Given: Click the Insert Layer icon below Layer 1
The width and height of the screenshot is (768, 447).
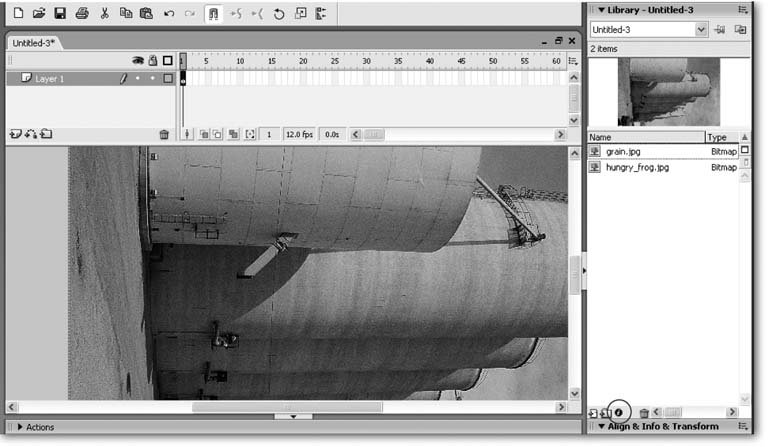Looking at the screenshot, I should click(14, 134).
